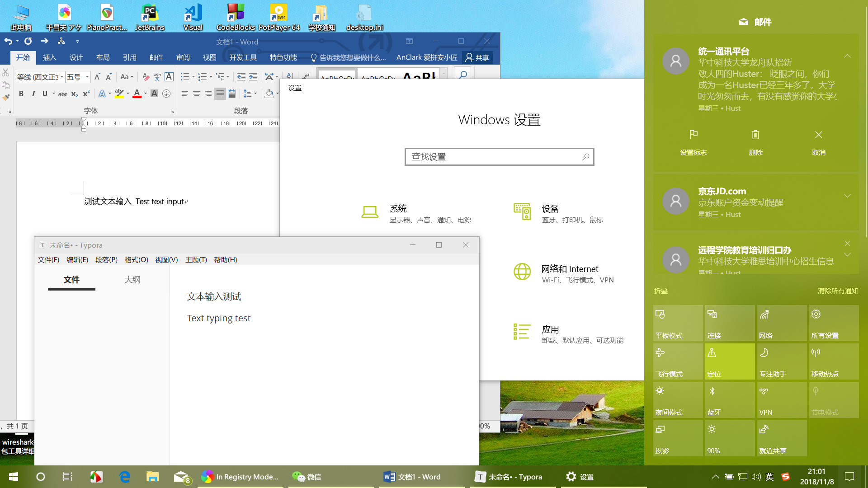868x488 pixels.
Task: Expand the 京东JD.com notification chevron
Action: click(x=847, y=196)
